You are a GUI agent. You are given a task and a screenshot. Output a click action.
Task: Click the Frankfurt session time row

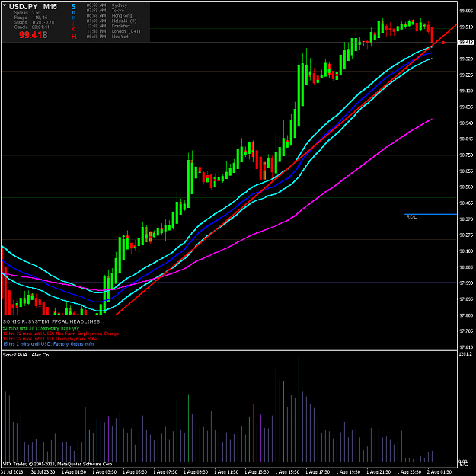[108, 26]
